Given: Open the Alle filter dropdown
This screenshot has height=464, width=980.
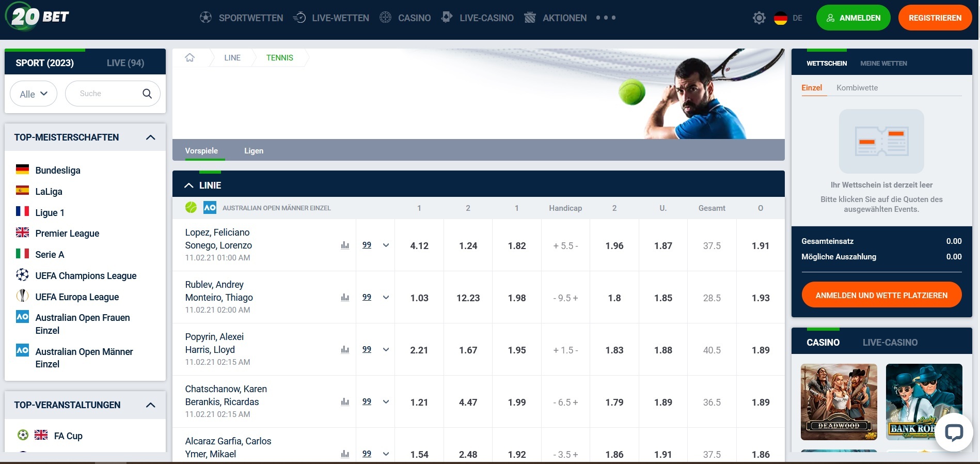Looking at the screenshot, I should tap(34, 94).
